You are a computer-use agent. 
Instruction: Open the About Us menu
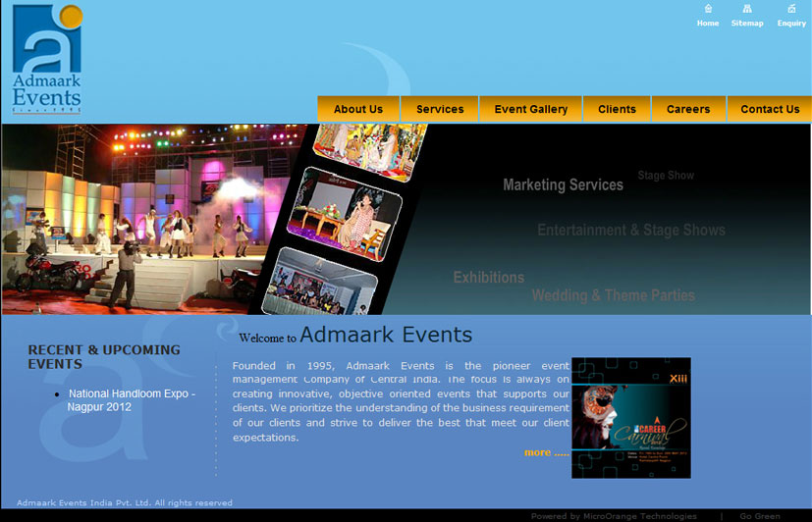click(358, 109)
